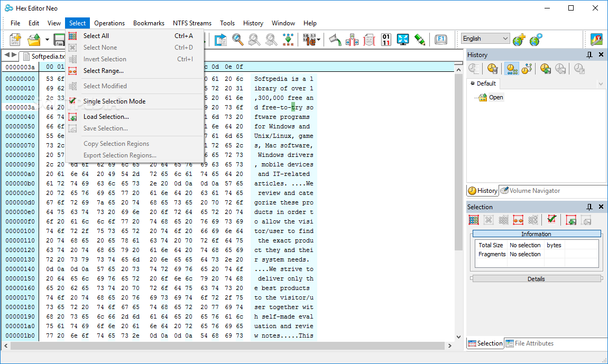Click the green highlighter pen icon
Image resolution: width=608 pixels, height=364 pixels.
pyautogui.click(x=420, y=40)
